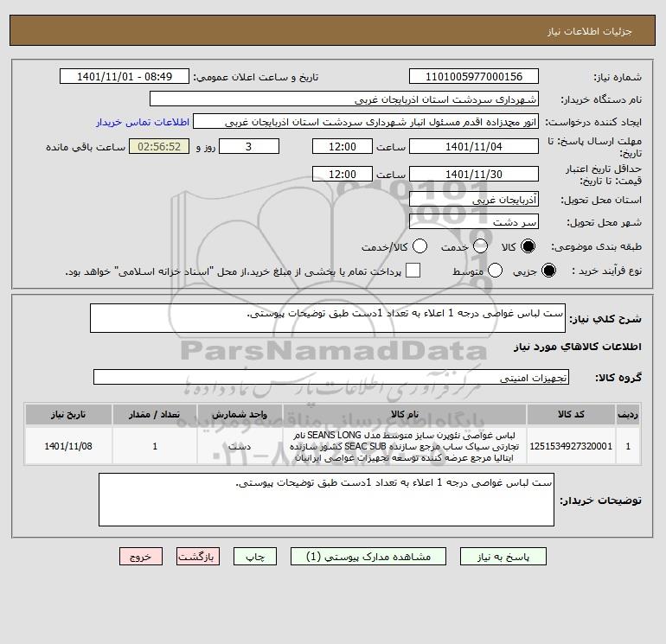The width and height of the screenshot is (666, 644).
Task: Select the جزیی purchase type radio
Action: 548,271
